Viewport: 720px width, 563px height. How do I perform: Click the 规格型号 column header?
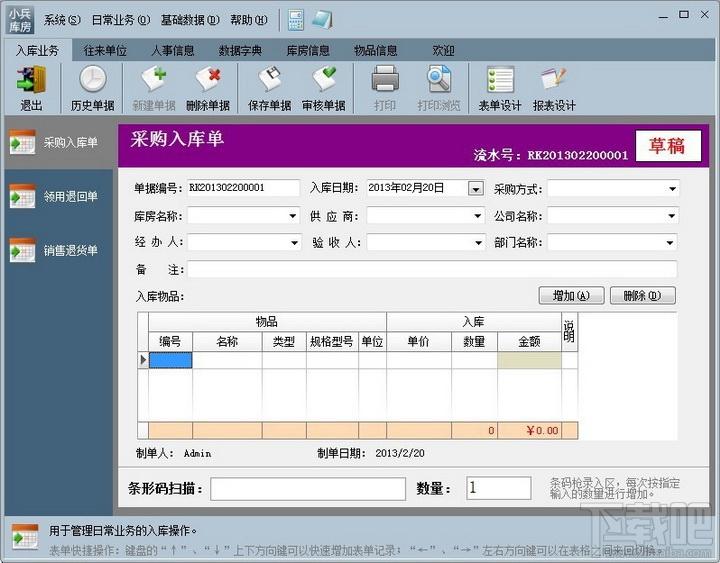[332, 342]
